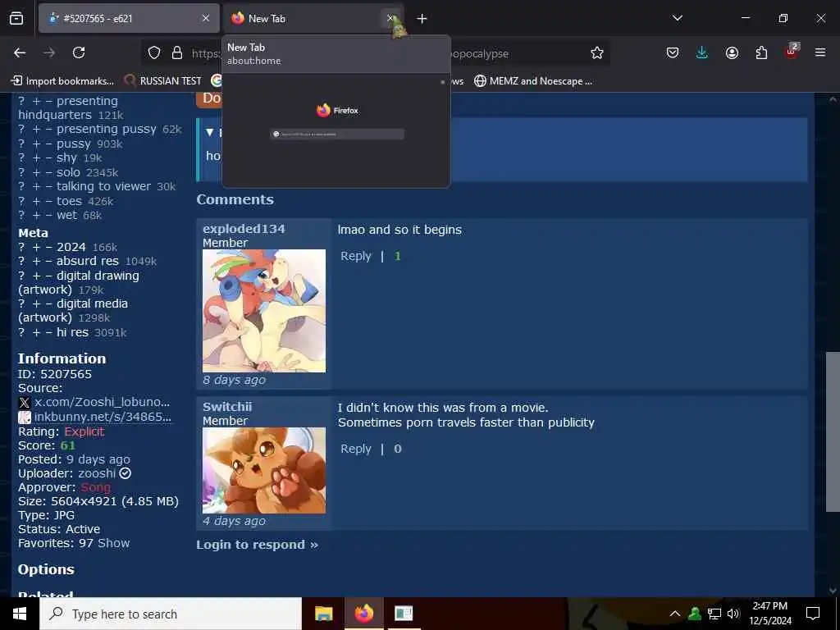
Task: Save the page to Pocket
Action: tap(673, 52)
